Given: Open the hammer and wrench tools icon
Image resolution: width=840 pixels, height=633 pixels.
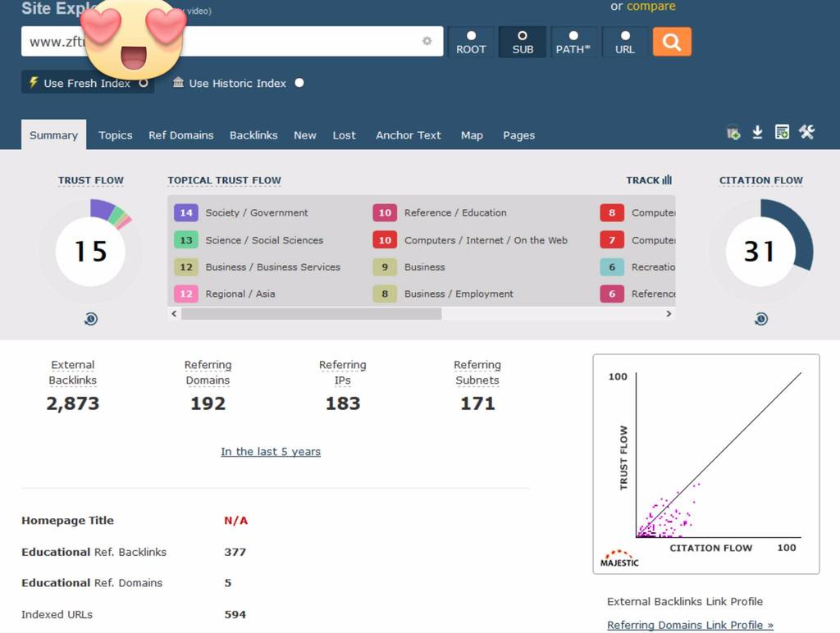Looking at the screenshot, I should [807, 132].
